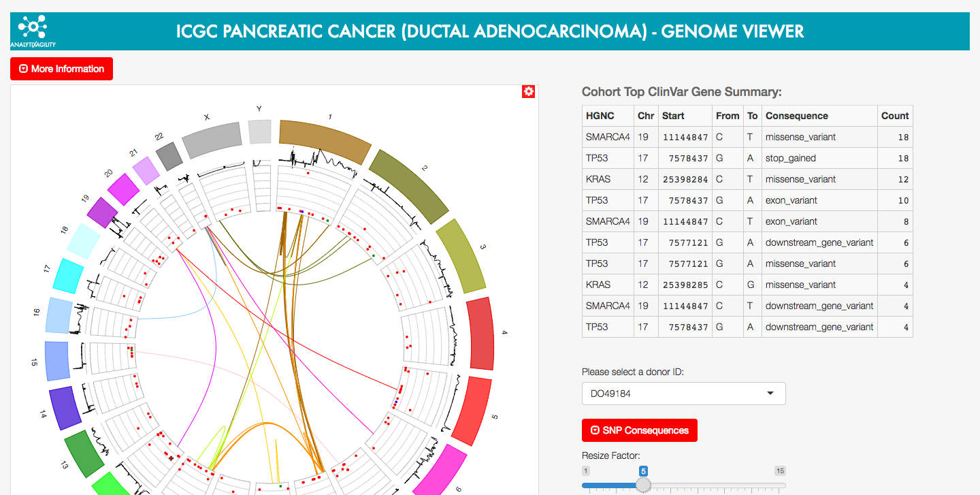
Task: Click the slider minimum label 1
Action: click(586, 471)
